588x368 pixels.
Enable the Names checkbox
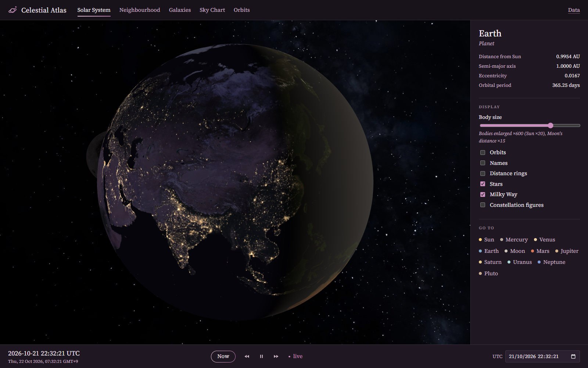(483, 163)
